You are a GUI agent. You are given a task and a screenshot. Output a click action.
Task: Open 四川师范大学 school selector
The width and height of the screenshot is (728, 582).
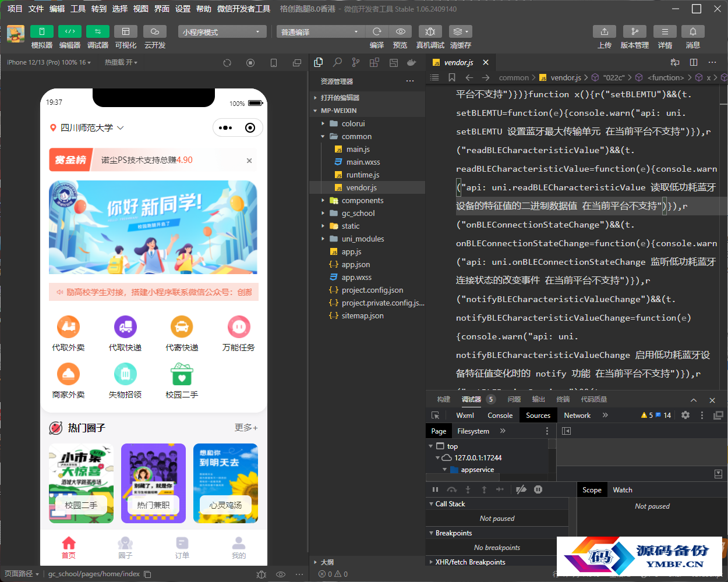pyautogui.click(x=87, y=127)
